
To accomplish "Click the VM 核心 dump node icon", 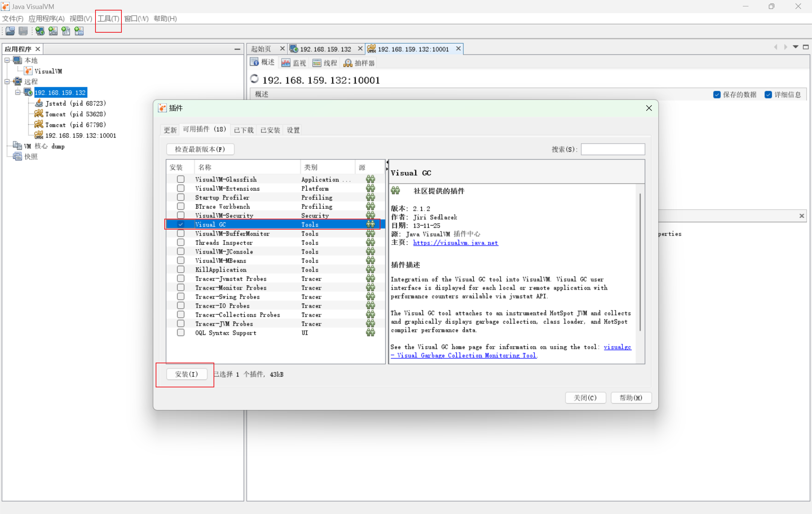I will click(17, 146).
